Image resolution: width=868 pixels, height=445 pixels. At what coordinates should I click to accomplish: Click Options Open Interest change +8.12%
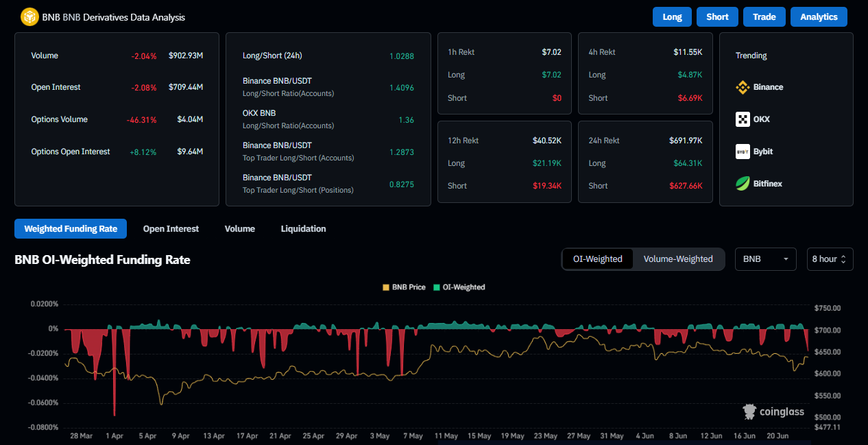[x=143, y=152]
